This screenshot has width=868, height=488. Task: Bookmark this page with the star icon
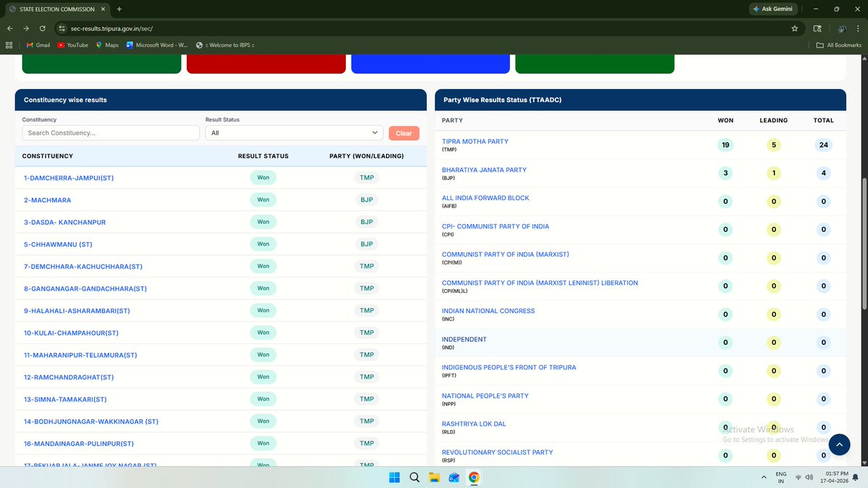pos(795,28)
